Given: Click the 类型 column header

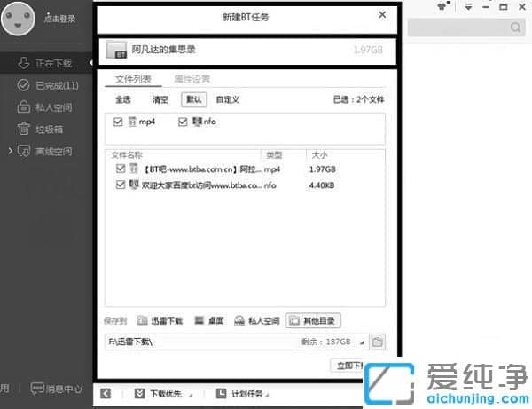Looking at the screenshot, I should [x=274, y=155].
